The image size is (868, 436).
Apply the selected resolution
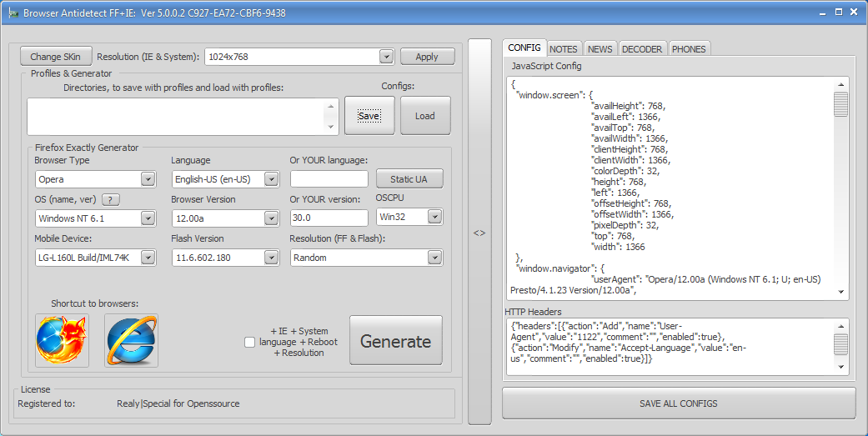(427, 57)
